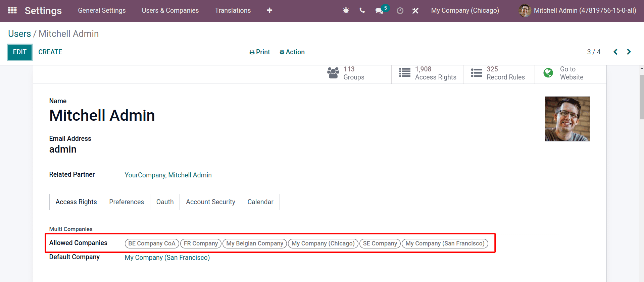Viewport: 644px width, 282px height.
Task: Go to next record arrow
Action: coord(629,52)
